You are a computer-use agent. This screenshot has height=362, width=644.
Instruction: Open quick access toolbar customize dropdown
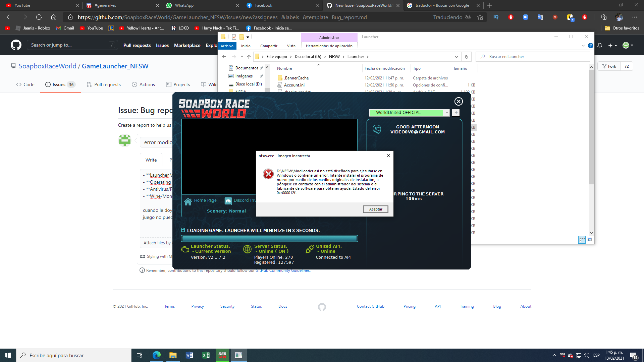pos(248,37)
